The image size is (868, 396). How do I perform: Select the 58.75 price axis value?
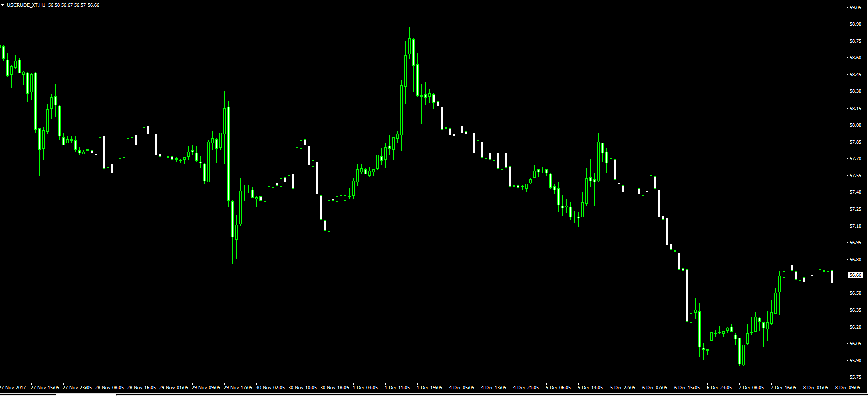855,41
